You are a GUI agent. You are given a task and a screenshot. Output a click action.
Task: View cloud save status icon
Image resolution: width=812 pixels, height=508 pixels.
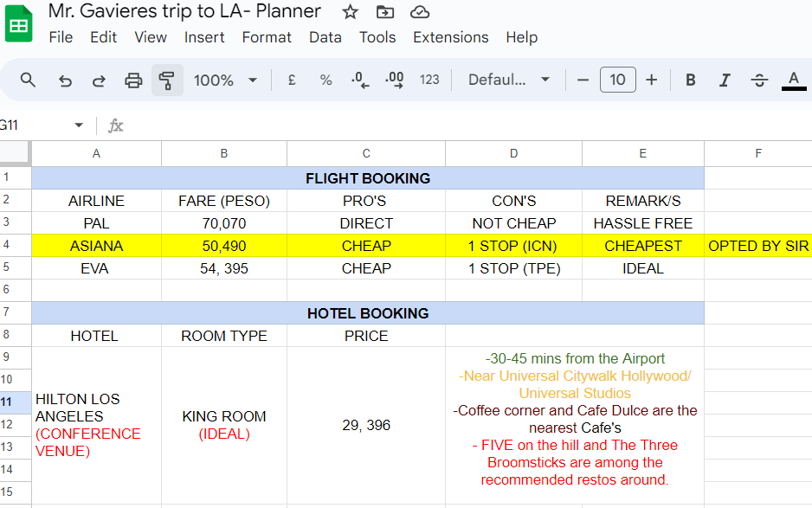point(420,12)
